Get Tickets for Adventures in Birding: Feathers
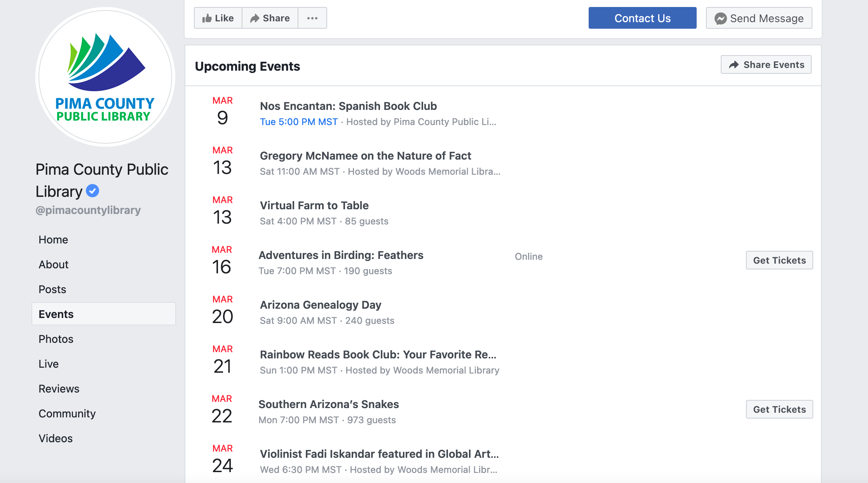The height and width of the screenshot is (483, 868). pos(779,260)
